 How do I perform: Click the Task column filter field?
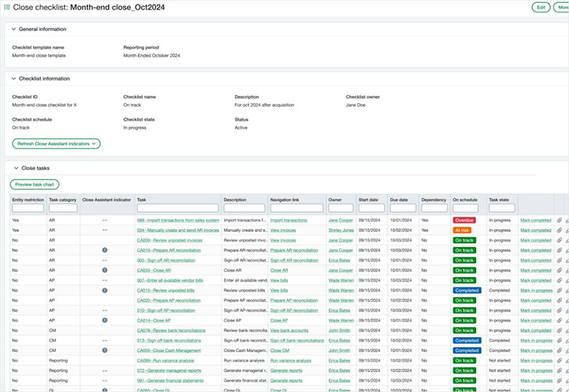178,208
